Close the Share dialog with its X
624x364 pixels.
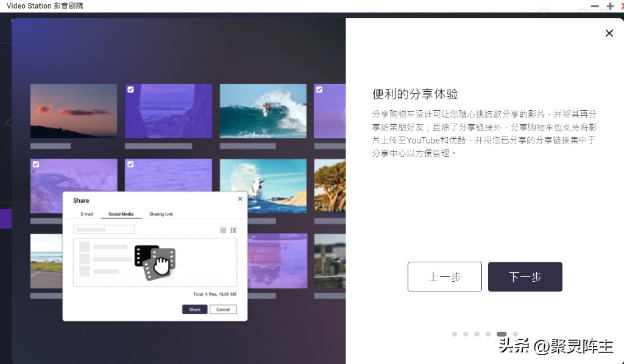pos(239,198)
